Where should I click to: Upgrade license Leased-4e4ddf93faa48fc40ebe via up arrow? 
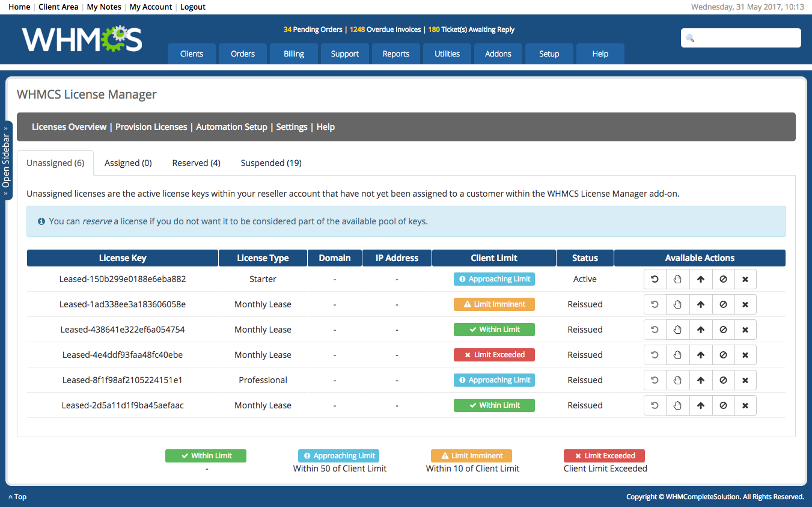(700, 355)
